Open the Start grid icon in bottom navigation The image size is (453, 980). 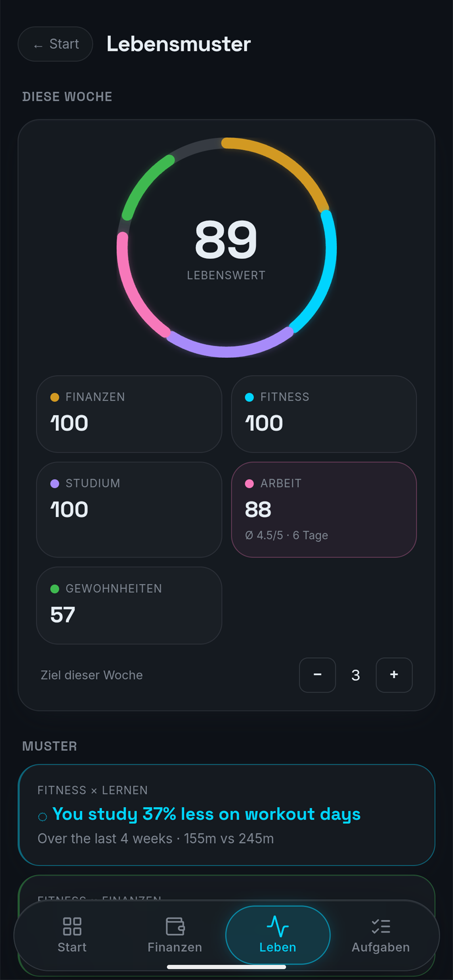[72, 935]
